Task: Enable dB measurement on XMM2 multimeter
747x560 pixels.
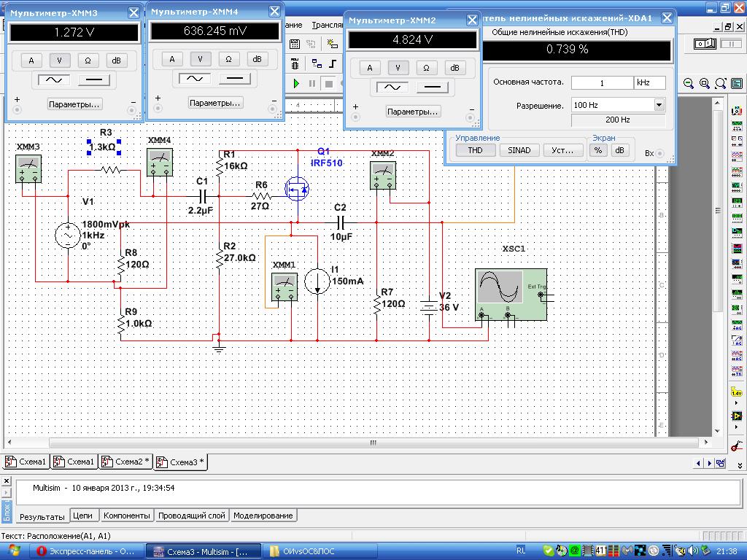Action: pyautogui.click(x=454, y=68)
